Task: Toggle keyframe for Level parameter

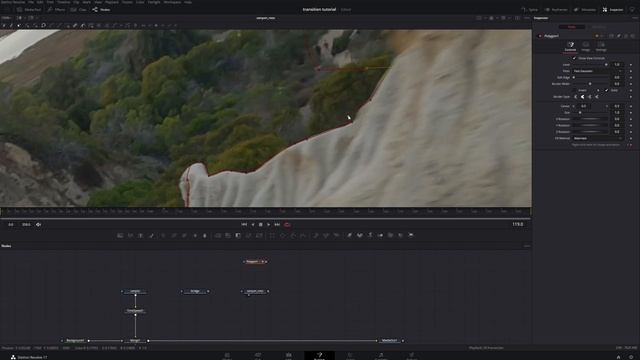Action: (x=631, y=64)
